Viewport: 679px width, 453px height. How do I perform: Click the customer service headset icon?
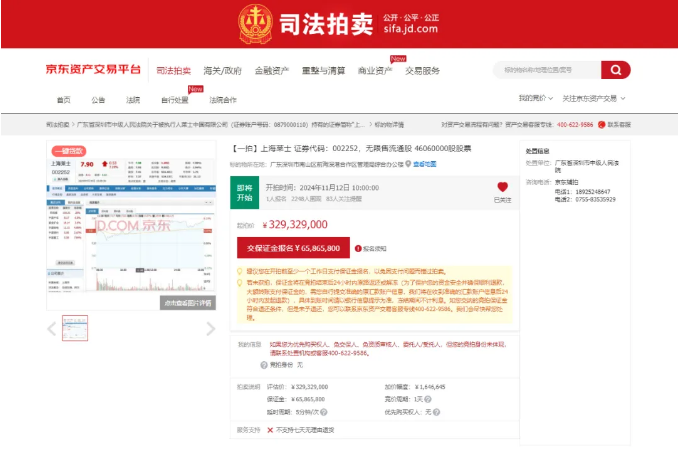tap(601, 125)
